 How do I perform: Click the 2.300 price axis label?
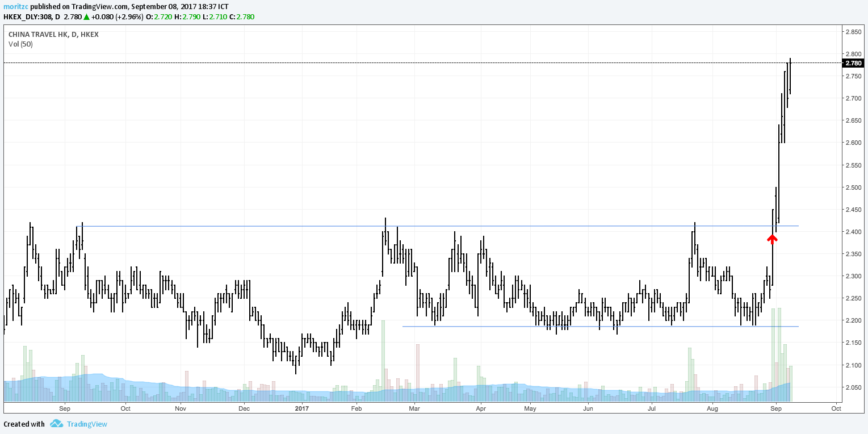point(854,276)
